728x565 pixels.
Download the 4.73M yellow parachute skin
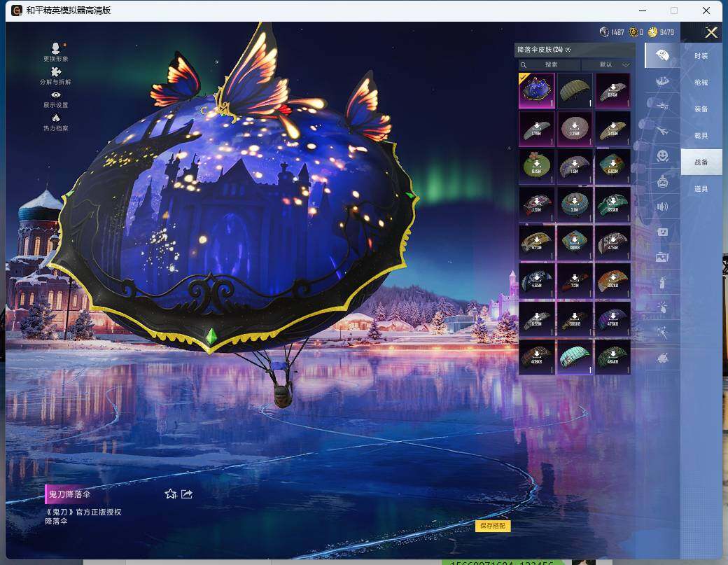click(x=536, y=243)
